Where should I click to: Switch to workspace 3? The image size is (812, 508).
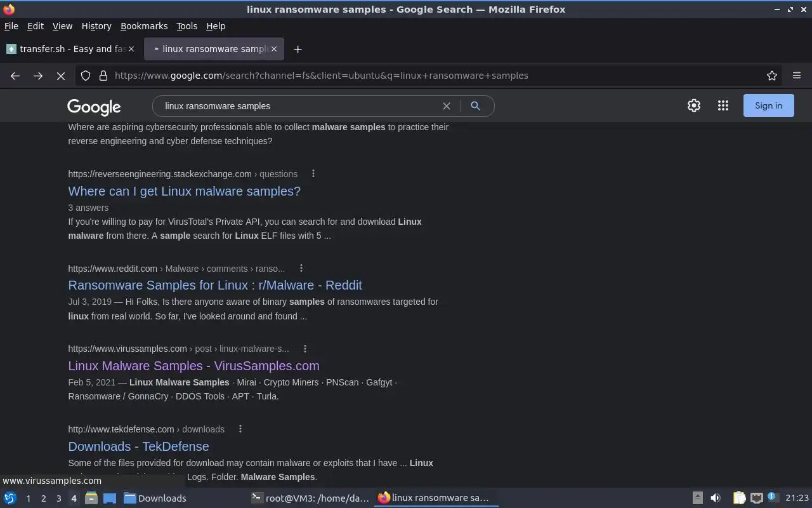[x=58, y=498]
